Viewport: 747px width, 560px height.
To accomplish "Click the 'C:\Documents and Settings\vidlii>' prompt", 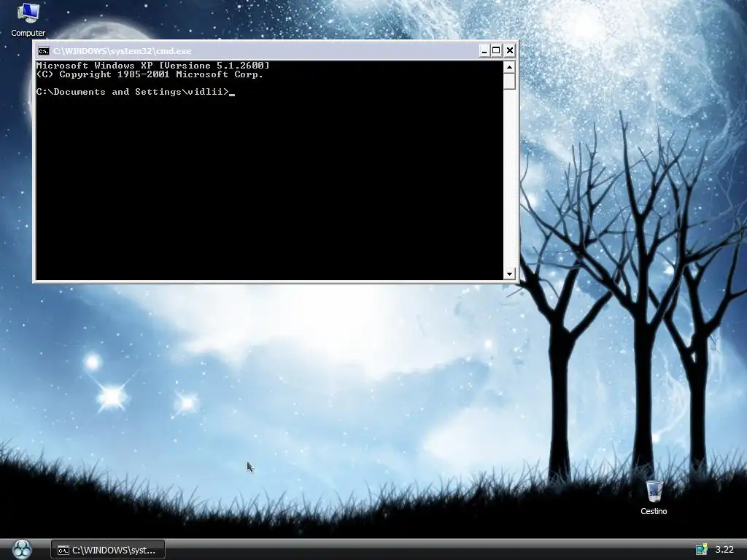I will [x=133, y=92].
